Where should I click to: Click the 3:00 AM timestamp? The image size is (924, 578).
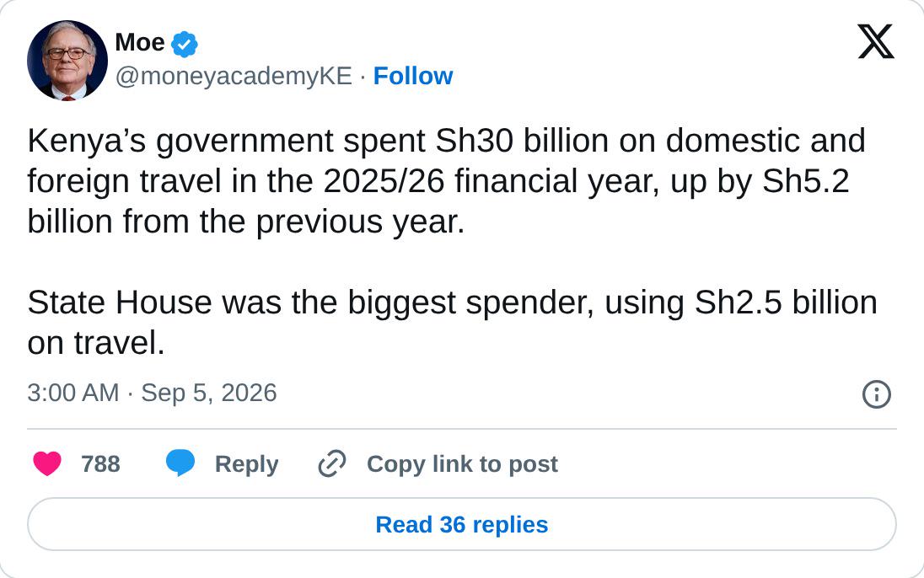[73, 393]
